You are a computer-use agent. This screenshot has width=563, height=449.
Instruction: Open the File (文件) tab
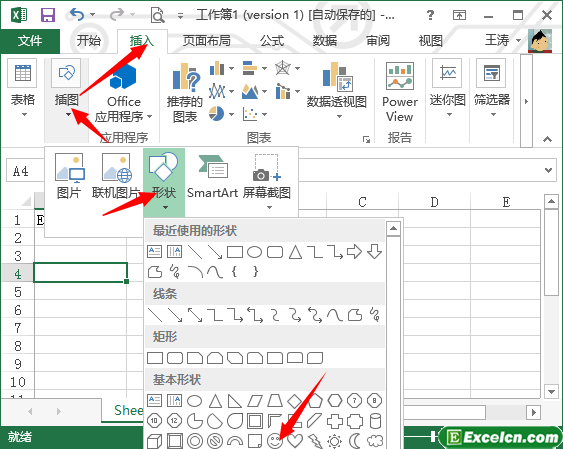coord(30,41)
